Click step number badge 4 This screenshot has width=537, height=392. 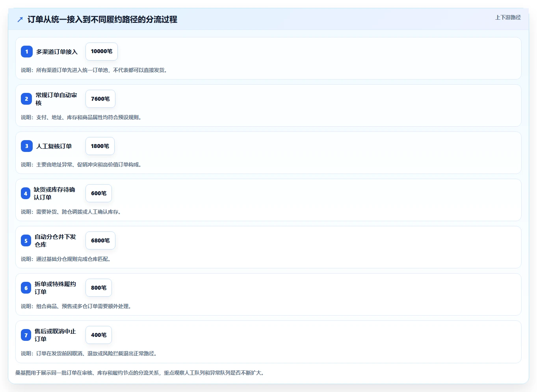(x=26, y=193)
